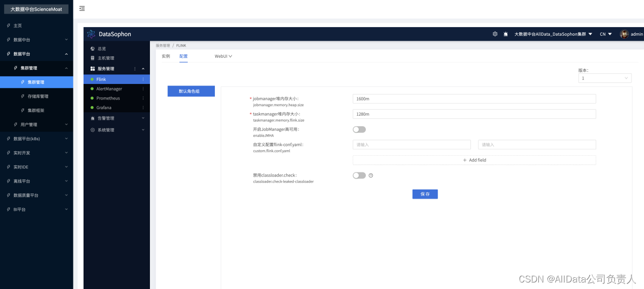Switch to the 配置 tab

click(x=184, y=56)
